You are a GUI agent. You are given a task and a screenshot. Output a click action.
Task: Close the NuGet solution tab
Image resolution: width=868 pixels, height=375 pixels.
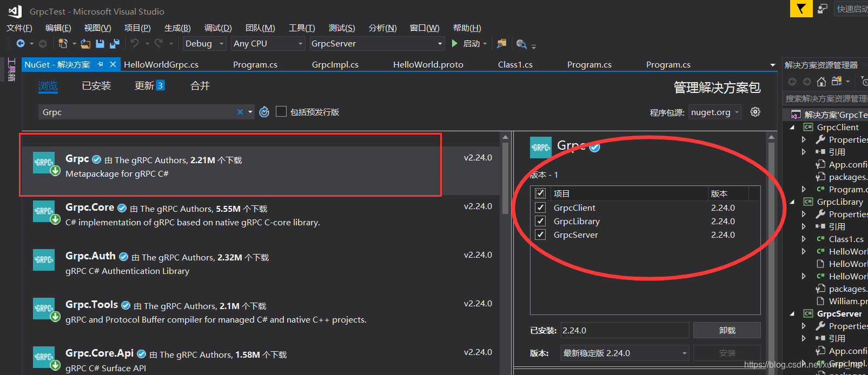pos(113,64)
